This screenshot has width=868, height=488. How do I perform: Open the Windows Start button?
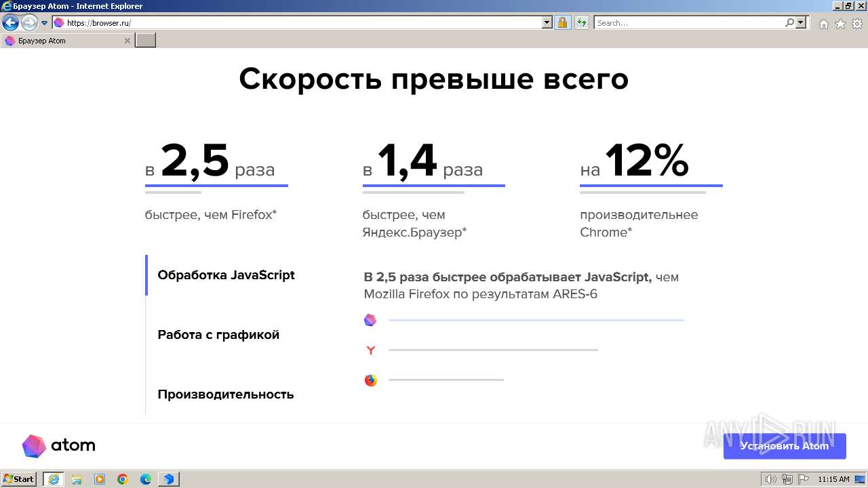pyautogui.click(x=19, y=479)
